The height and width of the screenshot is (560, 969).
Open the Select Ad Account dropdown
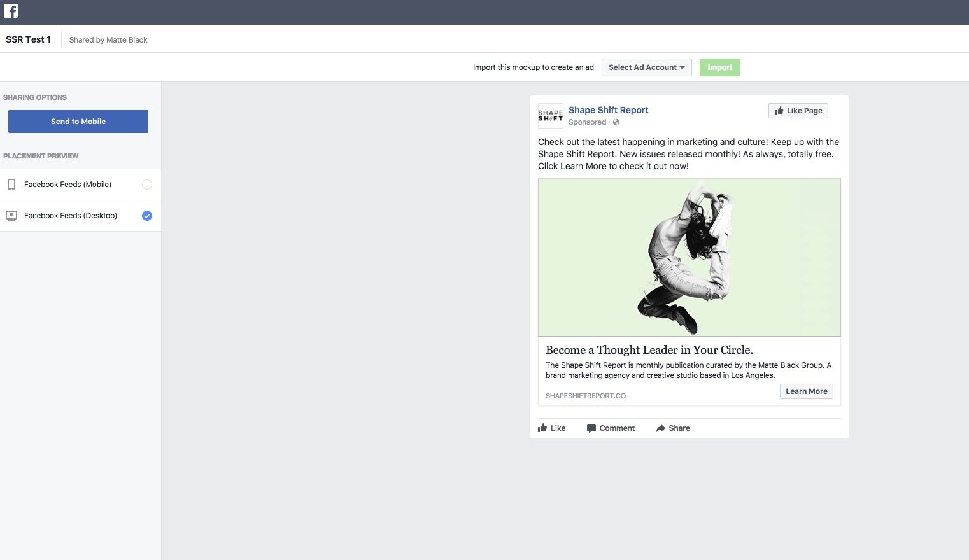646,67
